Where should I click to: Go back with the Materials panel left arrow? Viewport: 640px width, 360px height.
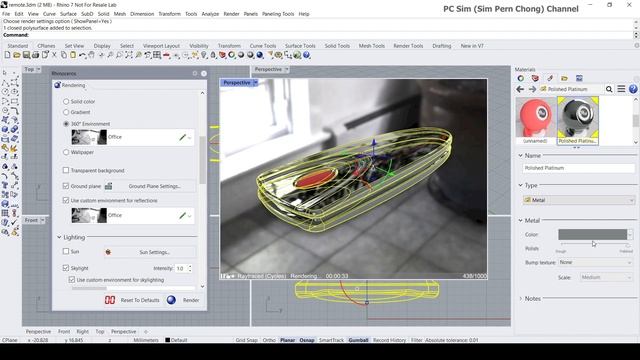tap(520, 89)
